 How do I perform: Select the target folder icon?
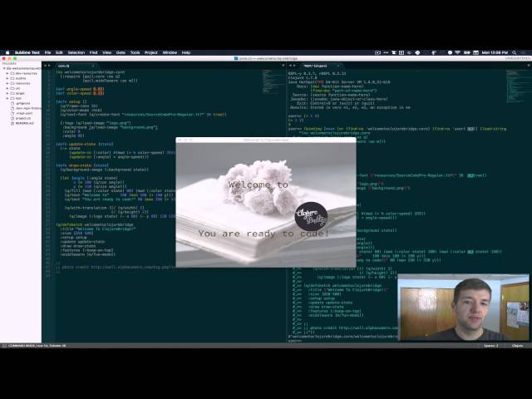coord(12,93)
